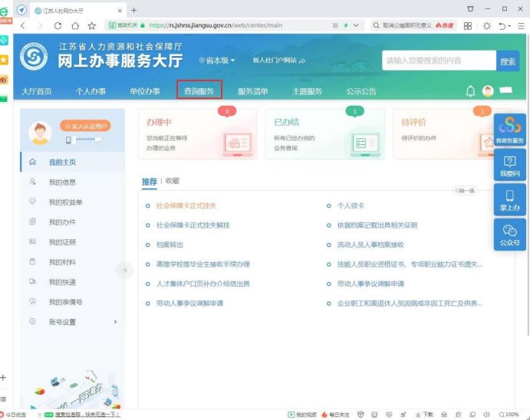Collapse the sidebar with the arrow handle
Image resolution: width=530 pixels, height=420 pixels.
(x=125, y=270)
